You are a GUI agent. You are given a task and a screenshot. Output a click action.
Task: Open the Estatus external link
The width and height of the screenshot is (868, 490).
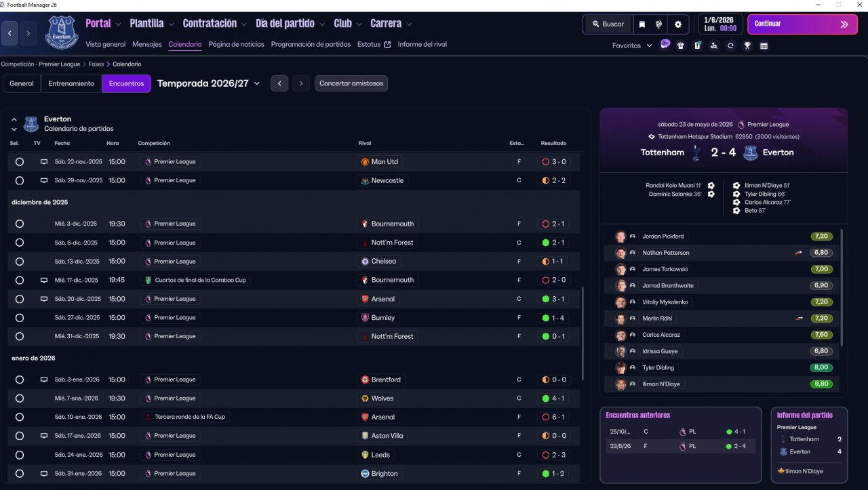click(374, 45)
